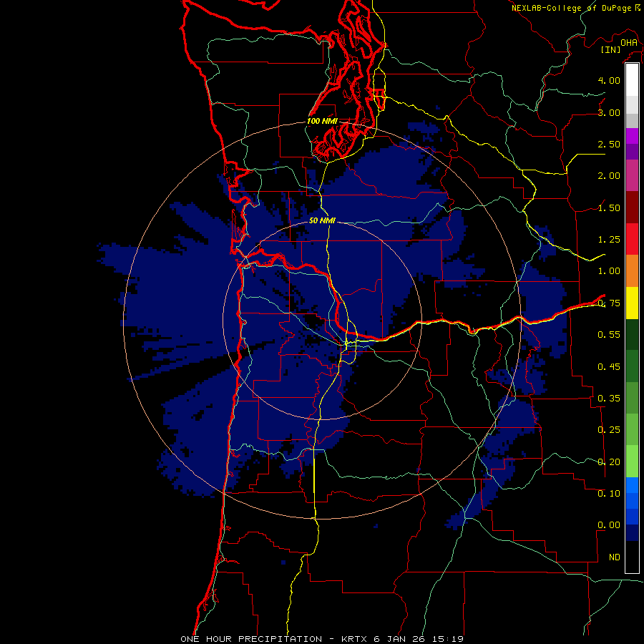
Task: Click the '0.35' legend value
Action: click(x=609, y=399)
